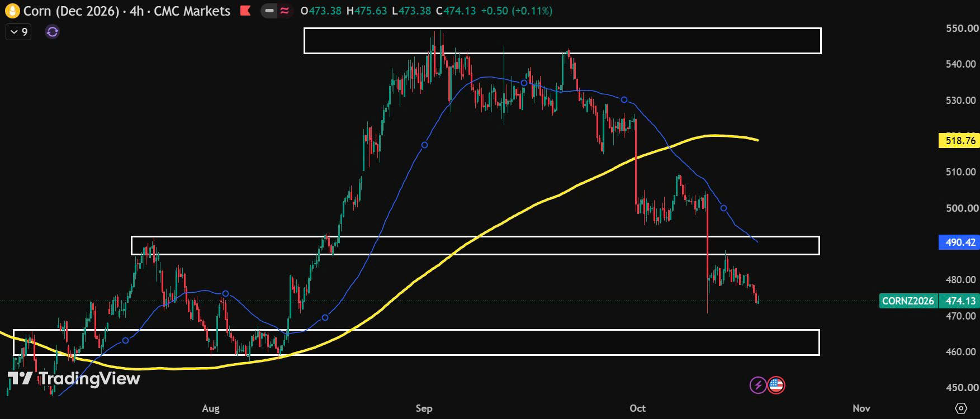
Task: Click the CORNZ2026 price label
Action: pos(908,301)
